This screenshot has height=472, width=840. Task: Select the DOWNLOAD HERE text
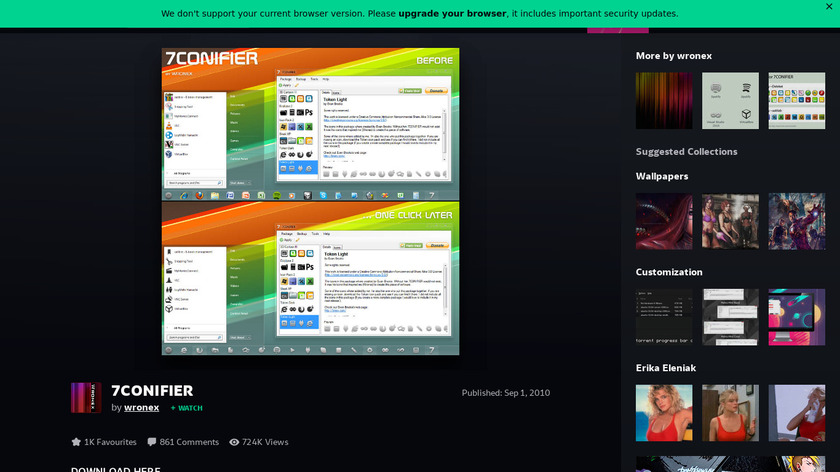[x=116, y=469]
